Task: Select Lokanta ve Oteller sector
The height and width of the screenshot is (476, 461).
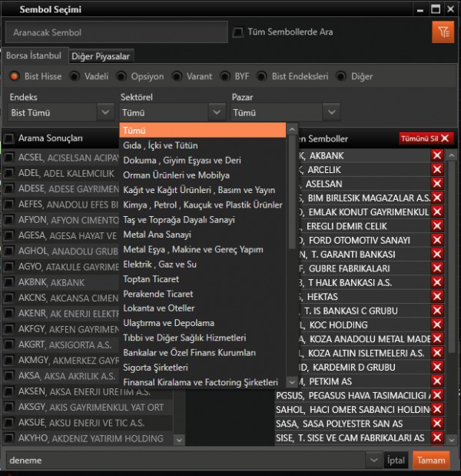Action: click(203, 308)
